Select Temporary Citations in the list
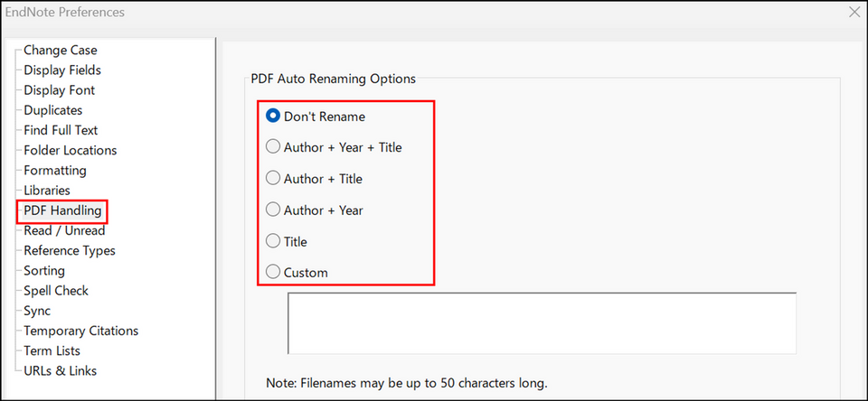868x401 pixels. point(80,331)
